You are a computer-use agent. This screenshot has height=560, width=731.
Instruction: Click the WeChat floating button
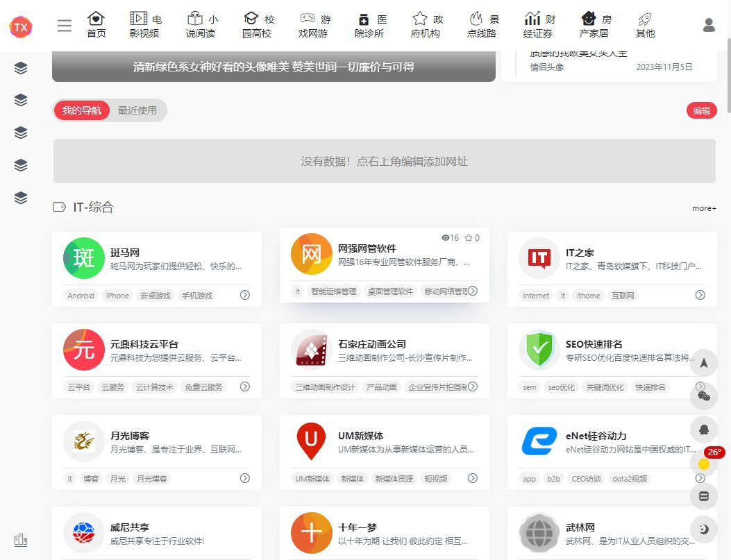[x=704, y=396]
